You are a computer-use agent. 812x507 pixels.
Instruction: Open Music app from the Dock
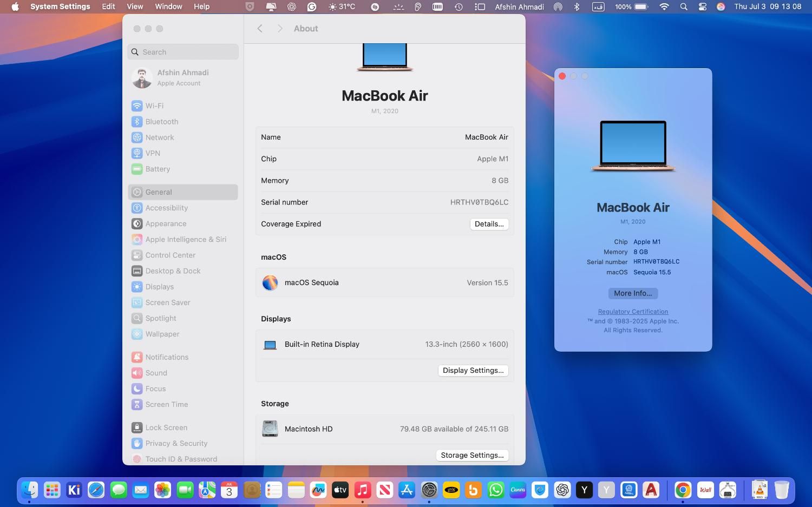362,490
